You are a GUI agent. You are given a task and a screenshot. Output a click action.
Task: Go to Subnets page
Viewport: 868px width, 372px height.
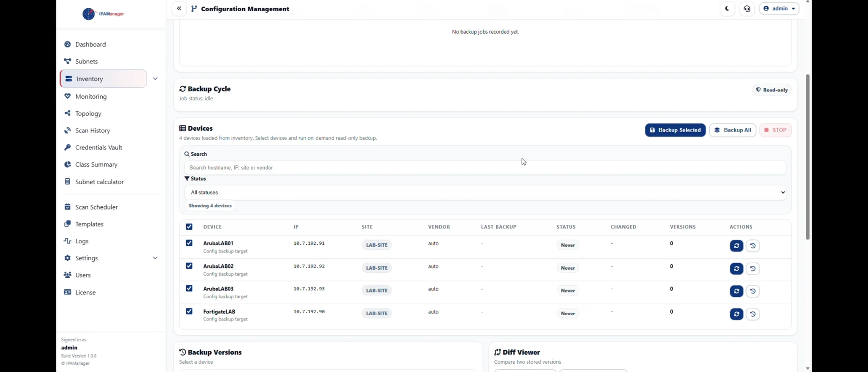(86, 62)
